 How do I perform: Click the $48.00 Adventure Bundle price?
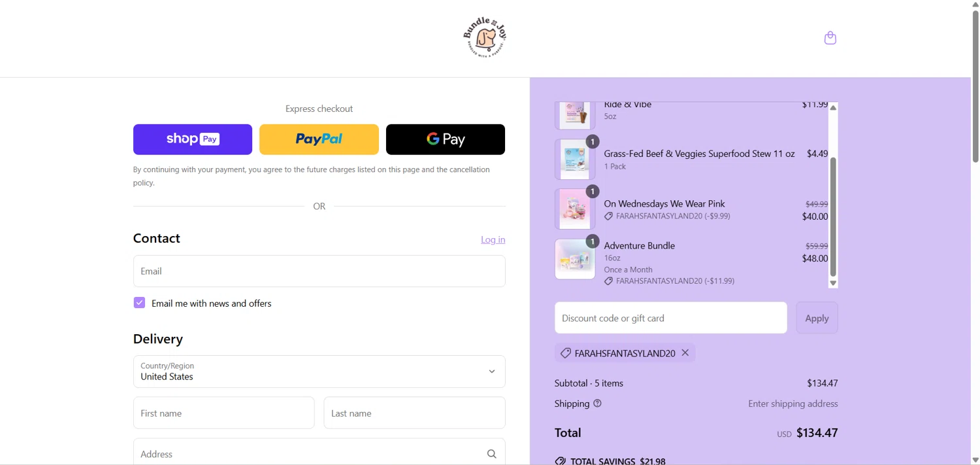coord(815,258)
